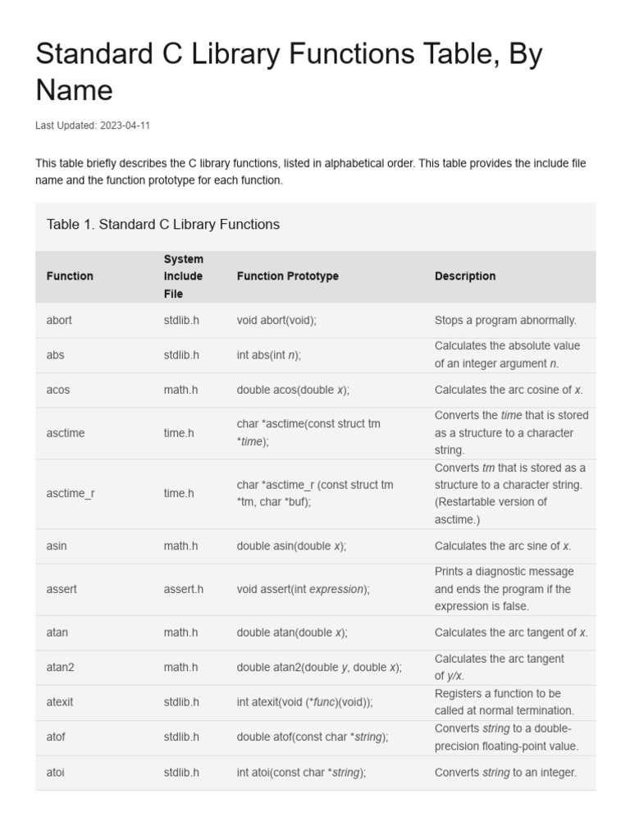Click the atan2 function name

60,667
